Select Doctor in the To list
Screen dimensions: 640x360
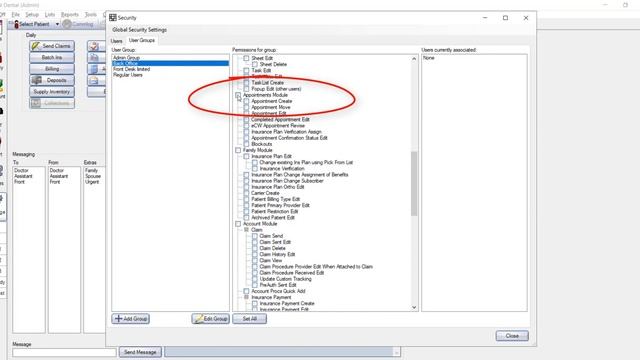click(21, 170)
